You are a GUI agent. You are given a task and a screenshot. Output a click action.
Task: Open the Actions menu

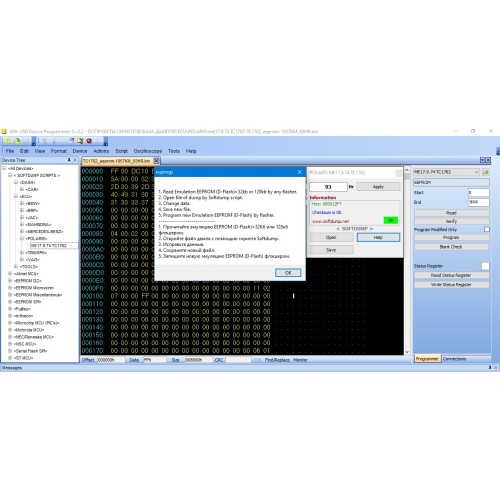pyautogui.click(x=101, y=151)
